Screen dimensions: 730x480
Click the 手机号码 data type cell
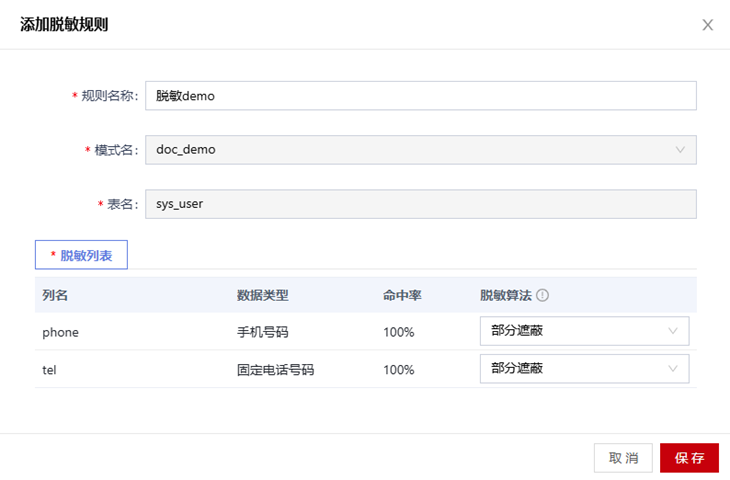click(263, 332)
